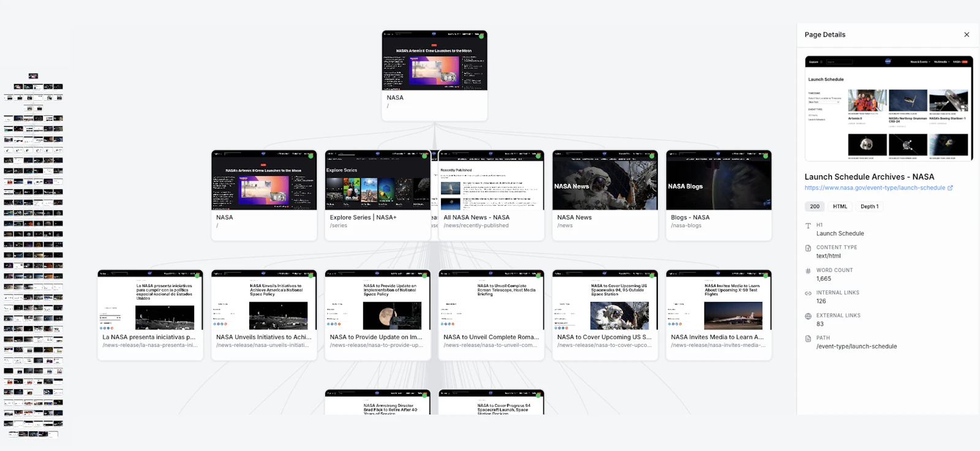This screenshot has height=451, width=980.
Task: Select NASA to Unveil Complete Roman node
Action: click(x=491, y=315)
